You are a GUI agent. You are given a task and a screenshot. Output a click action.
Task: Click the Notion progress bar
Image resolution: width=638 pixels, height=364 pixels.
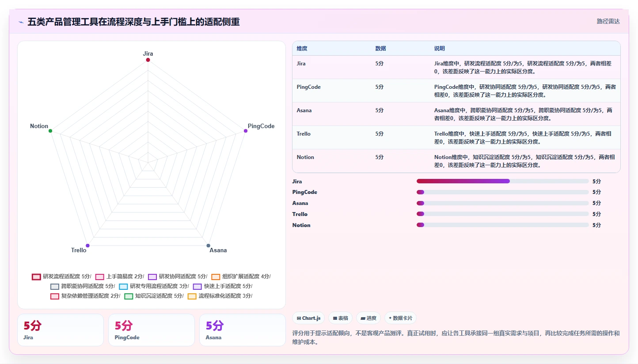coord(502,225)
